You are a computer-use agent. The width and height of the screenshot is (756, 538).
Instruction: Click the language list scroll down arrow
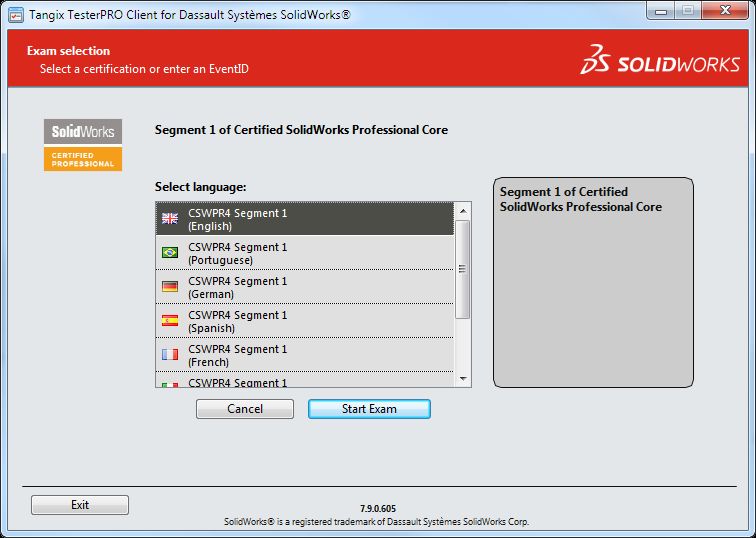(x=463, y=379)
